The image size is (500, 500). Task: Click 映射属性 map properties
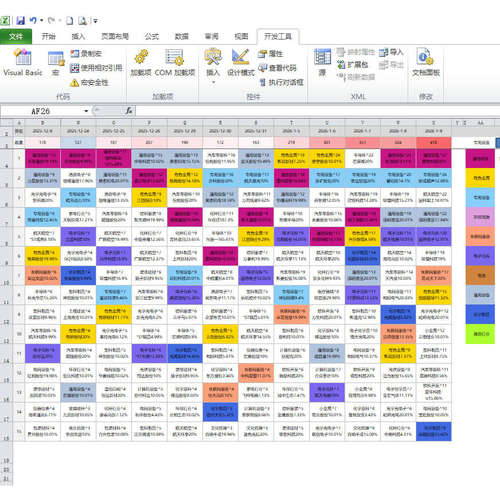pyautogui.click(x=355, y=52)
